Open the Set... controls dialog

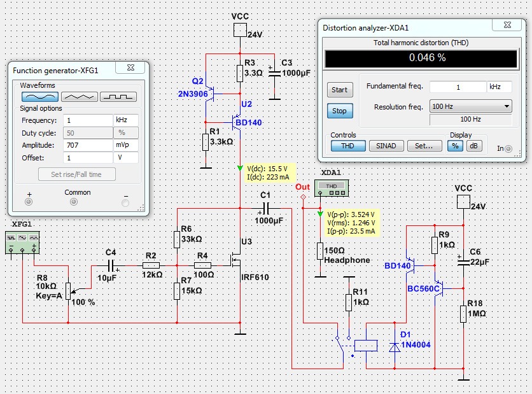coord(424,146)
